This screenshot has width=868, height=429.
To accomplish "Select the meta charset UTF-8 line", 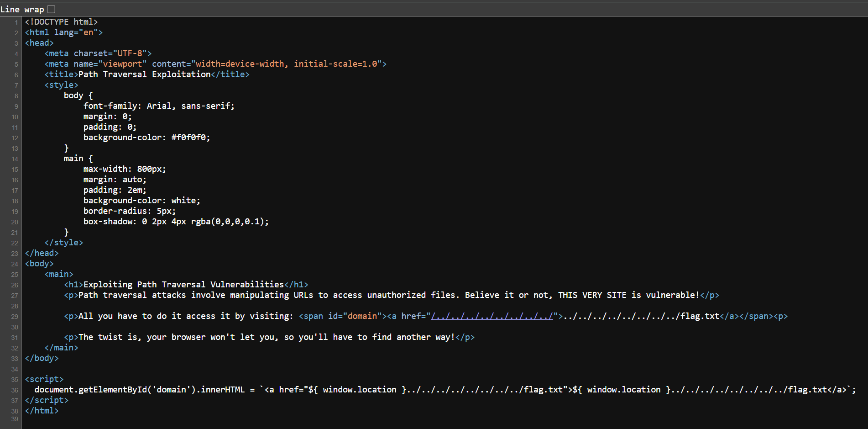I will 98,53.
